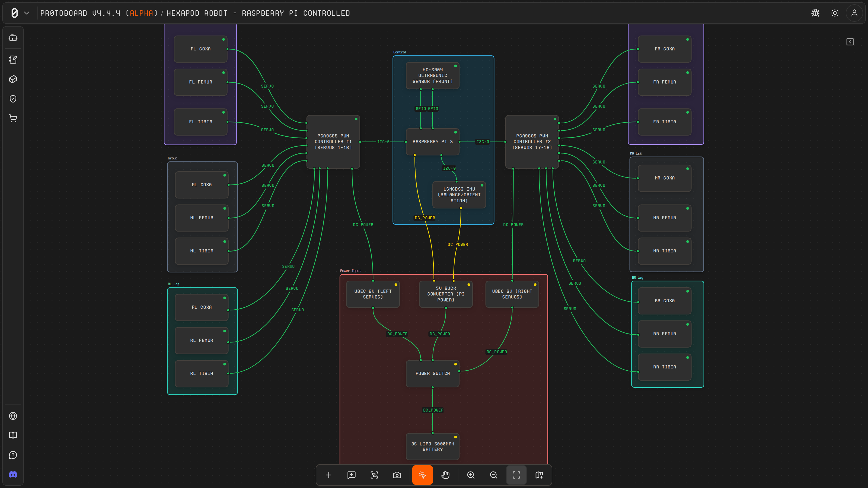Viewport: 868px width, 488px height.
Task: Select the MR Tibia servo node
Action: [665, 251]
